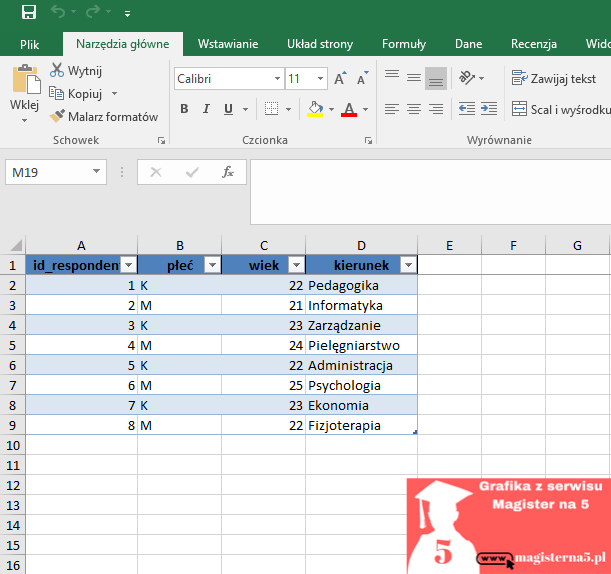
Task: Open the Formuły ribbon tab
Action: coord(403,44)
